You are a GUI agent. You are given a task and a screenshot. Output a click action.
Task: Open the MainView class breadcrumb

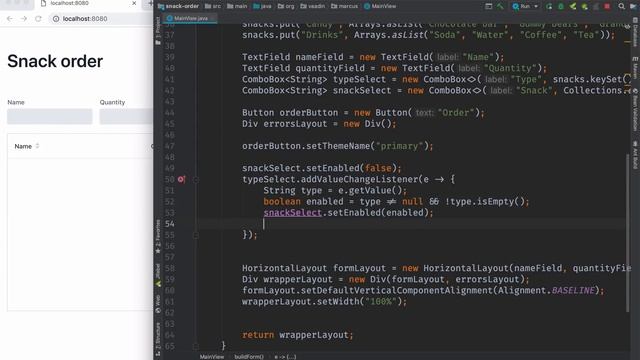pyautogui.click(x=380, y=6)
